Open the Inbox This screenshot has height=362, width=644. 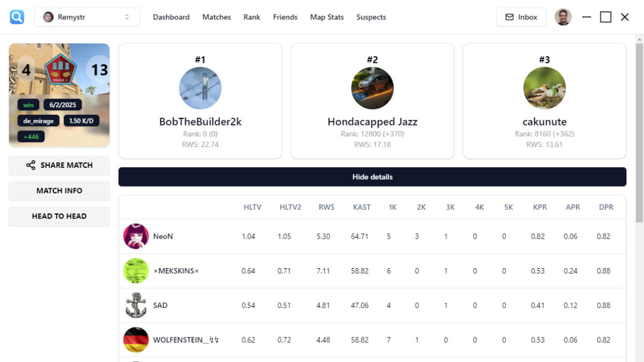click(521, 17)
